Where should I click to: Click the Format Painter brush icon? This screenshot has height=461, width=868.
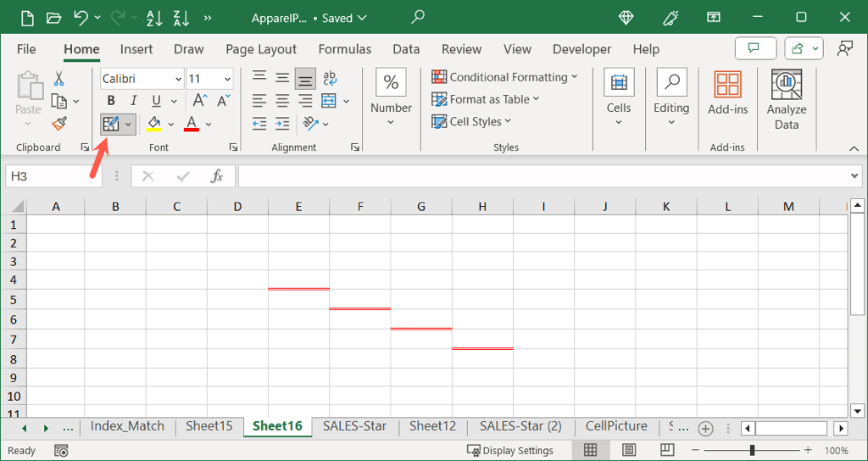click(58, 124)
